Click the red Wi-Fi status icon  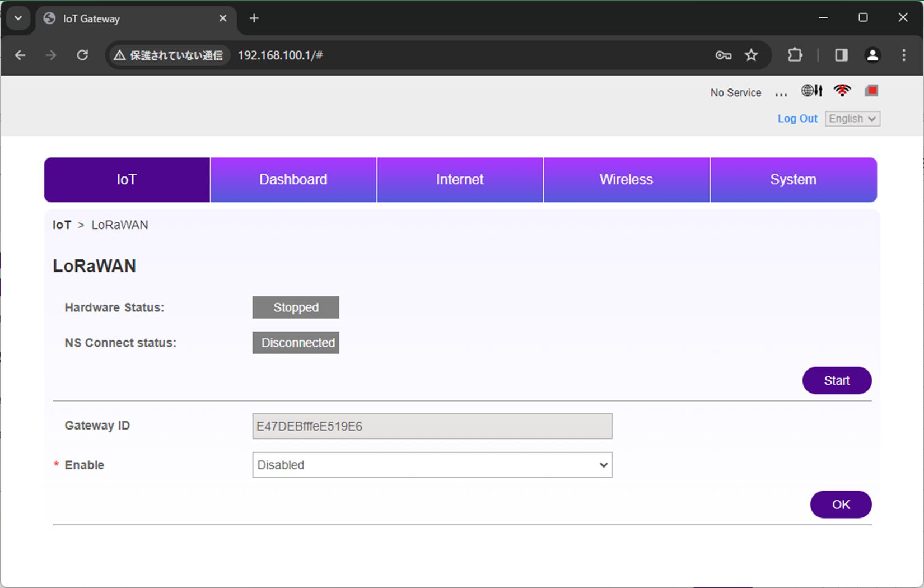pos(842,91)
